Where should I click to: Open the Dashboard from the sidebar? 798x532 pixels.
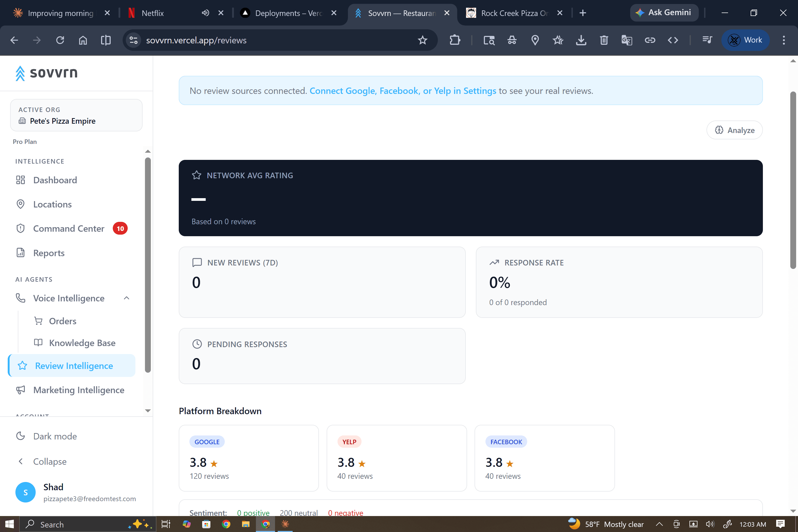55,180
